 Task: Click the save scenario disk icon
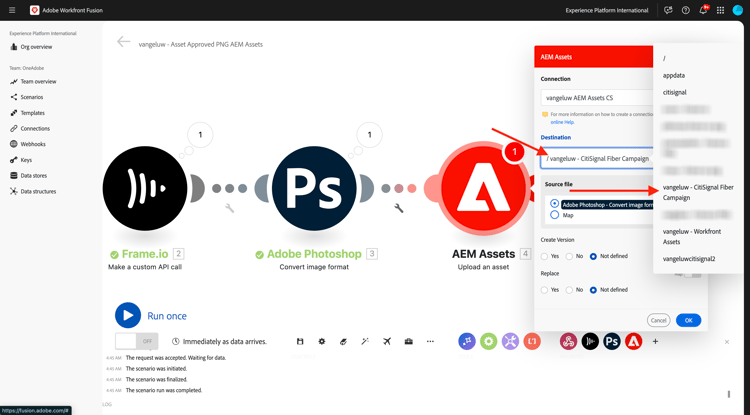coord(300,341)
